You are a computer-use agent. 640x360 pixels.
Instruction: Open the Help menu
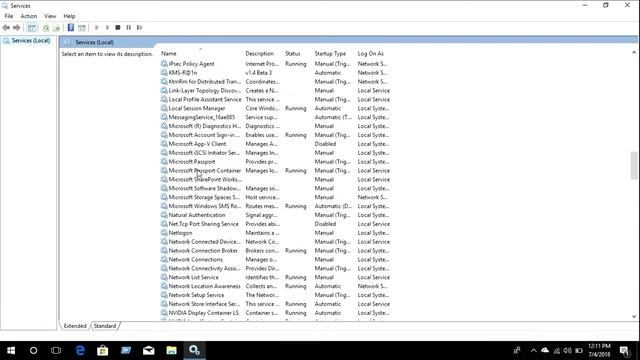(69, 16)
